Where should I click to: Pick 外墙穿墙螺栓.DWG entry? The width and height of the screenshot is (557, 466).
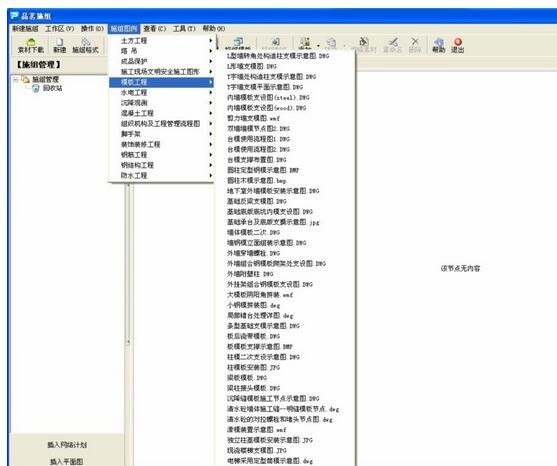coord(254,253)
